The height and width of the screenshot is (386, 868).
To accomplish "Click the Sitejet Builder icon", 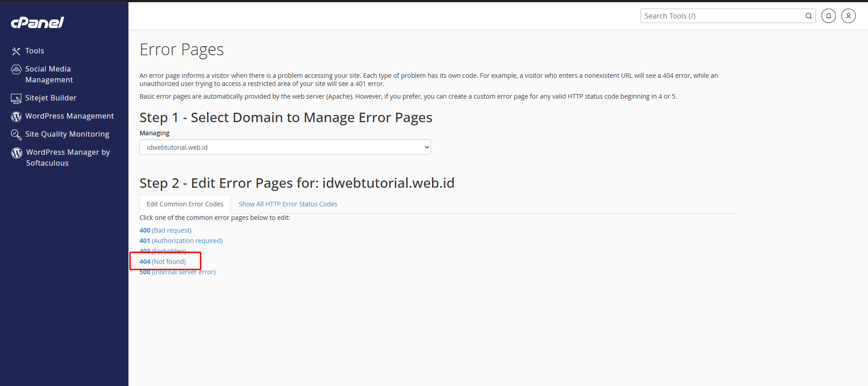I will coord(16,98).
